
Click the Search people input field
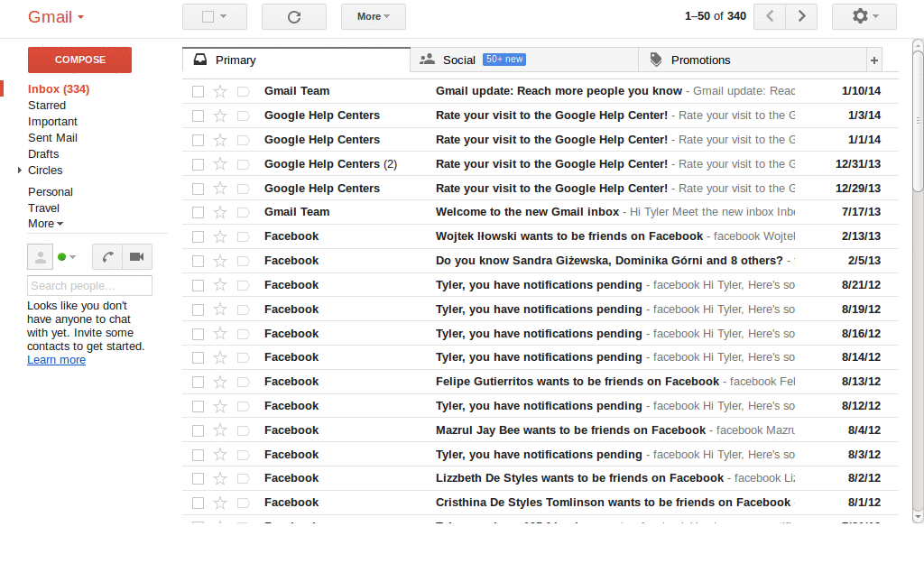(x=89, y=286)
